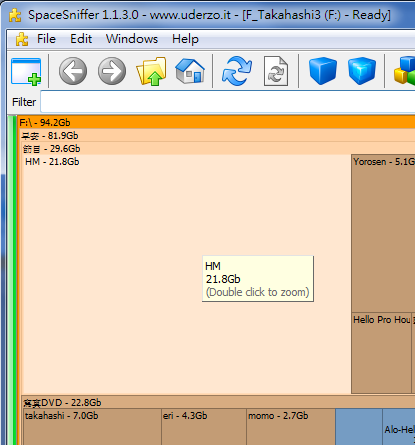
Task: Select the Yorosen folder block
Action: 383,233
